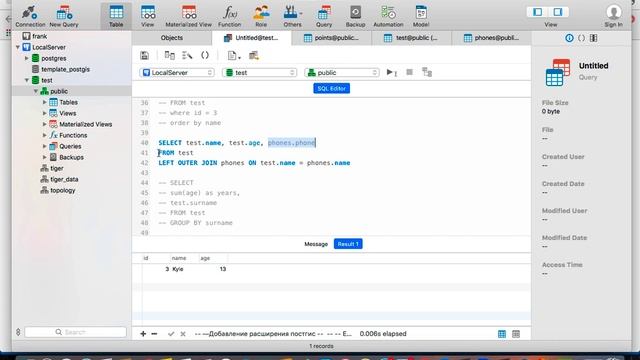Open the Model toolbar icon

(x=421, y=16)
